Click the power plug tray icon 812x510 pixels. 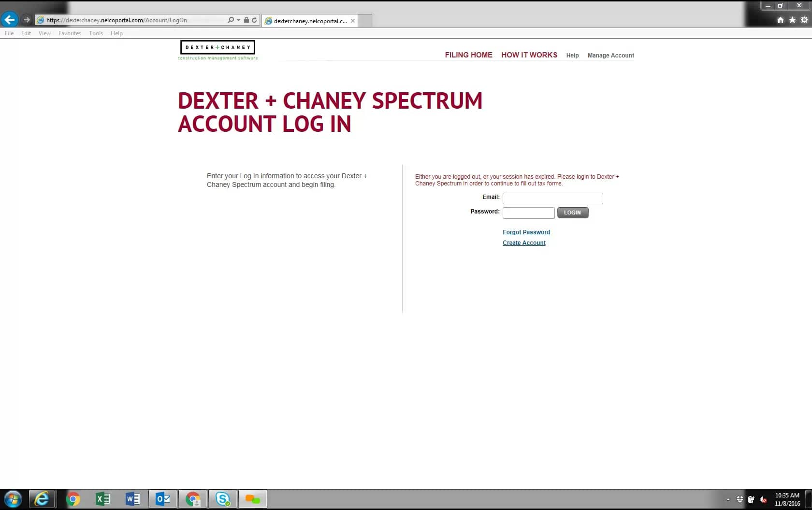click(x=751, y=499)
